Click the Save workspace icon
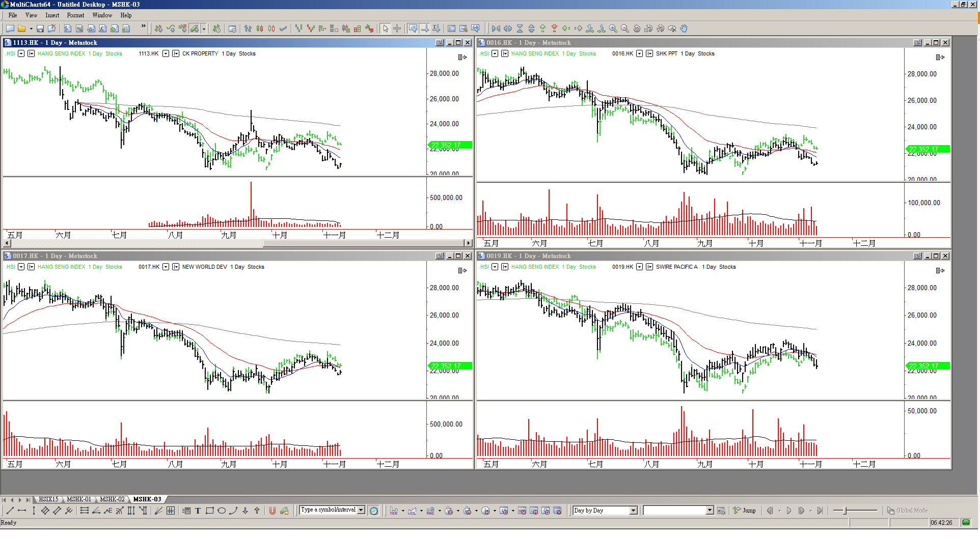Viewport: 980px width, 538px height. coord(40,29)
